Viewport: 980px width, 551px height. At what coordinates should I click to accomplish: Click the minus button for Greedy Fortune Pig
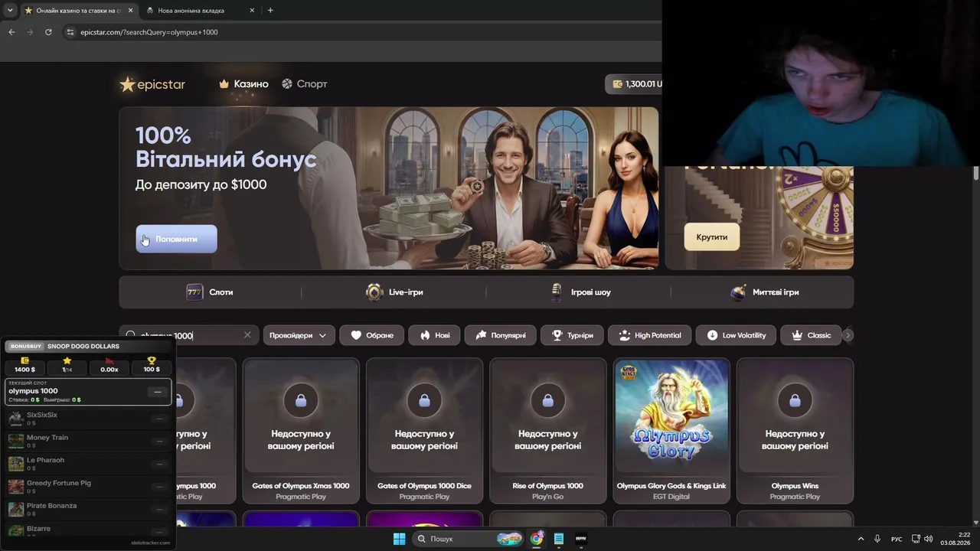coord(159,487)
